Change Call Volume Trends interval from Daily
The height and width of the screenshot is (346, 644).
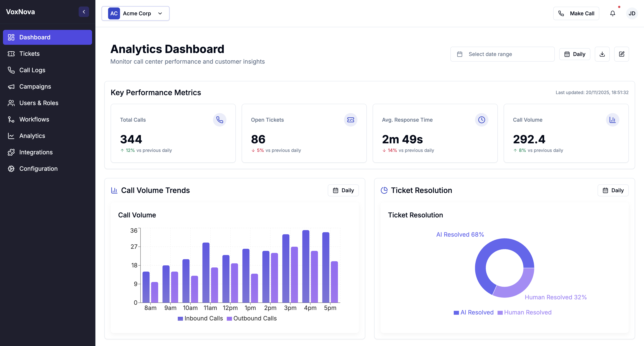pos(343,190)
